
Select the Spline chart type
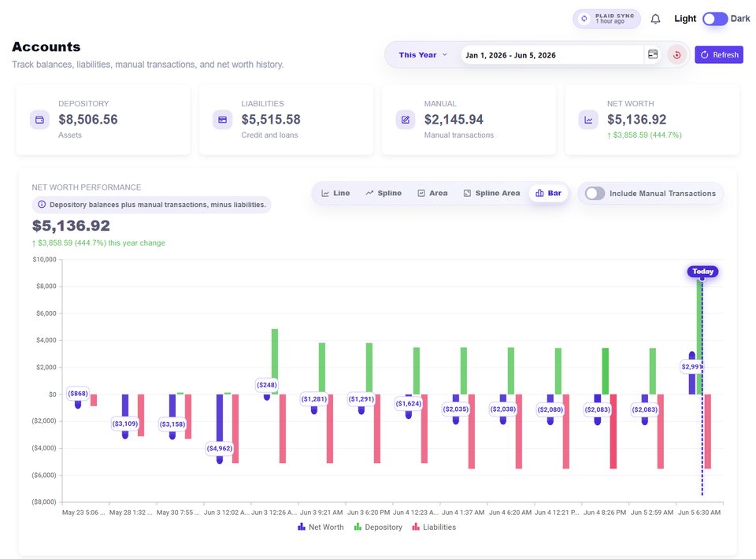[384, 193]
